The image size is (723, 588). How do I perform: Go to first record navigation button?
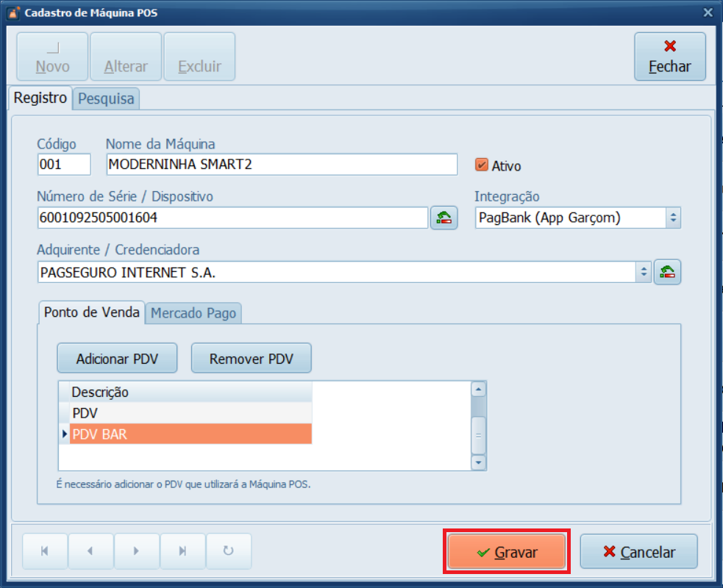tap(45, 551)
